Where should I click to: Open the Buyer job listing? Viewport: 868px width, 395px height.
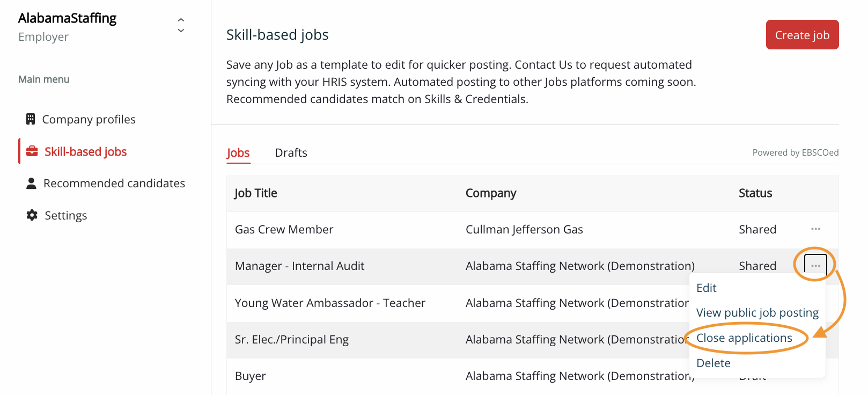click(x=251, y=376)
